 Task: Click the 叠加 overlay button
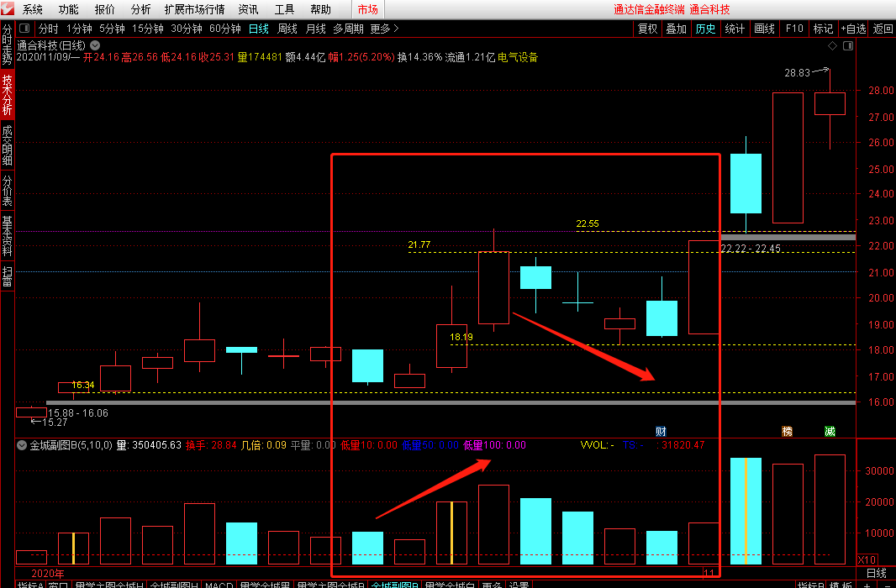(677, 29)
